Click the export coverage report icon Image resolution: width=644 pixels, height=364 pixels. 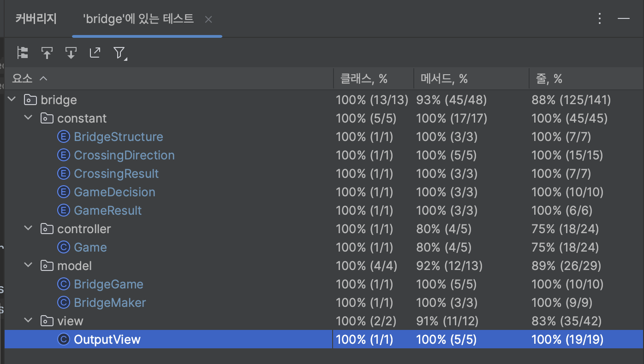point(95,53)
